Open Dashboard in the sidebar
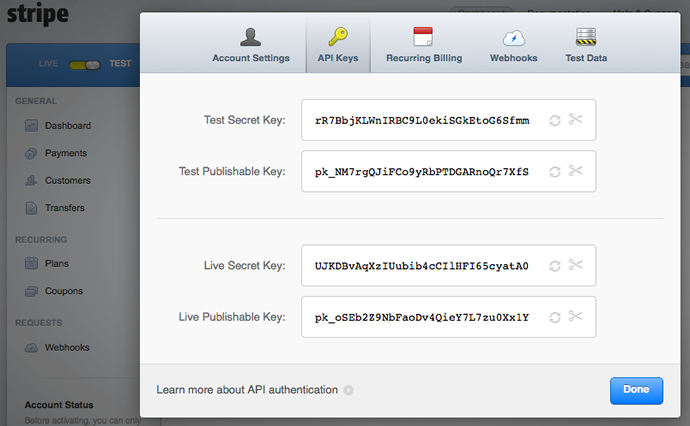 tap(68, 126)
